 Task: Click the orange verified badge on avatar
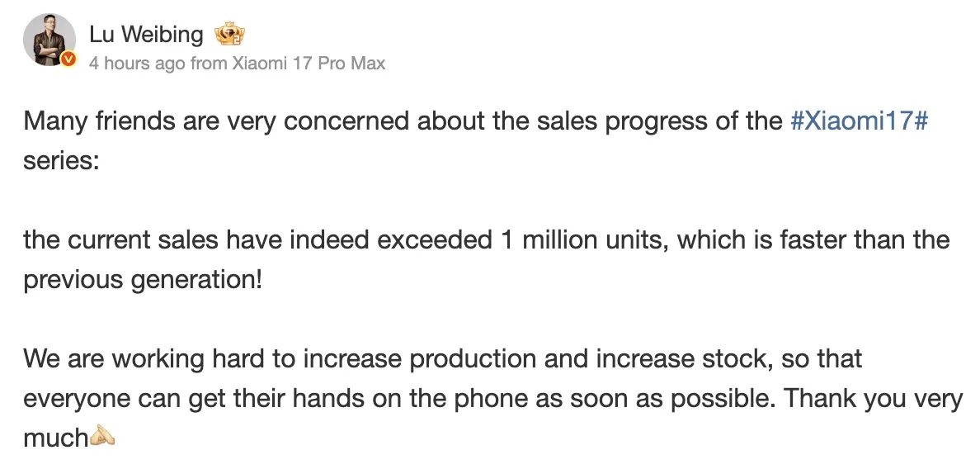click(x=68, y=59)
